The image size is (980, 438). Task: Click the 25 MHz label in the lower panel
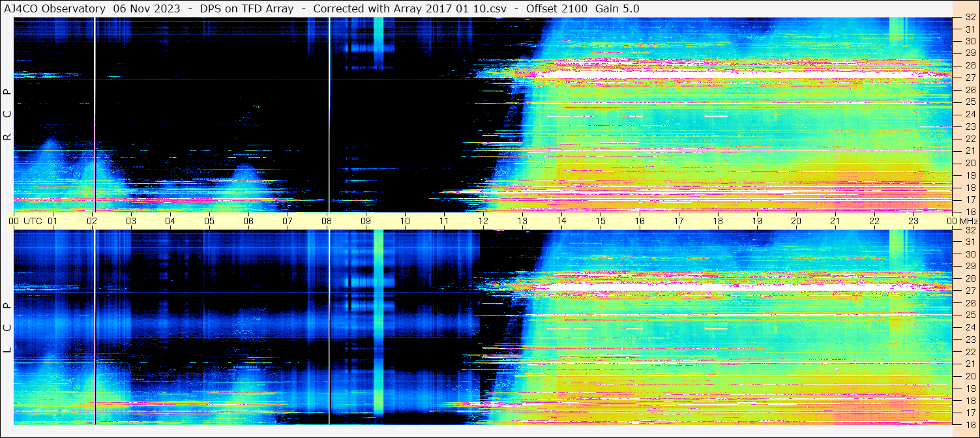[x=970, y=315]
